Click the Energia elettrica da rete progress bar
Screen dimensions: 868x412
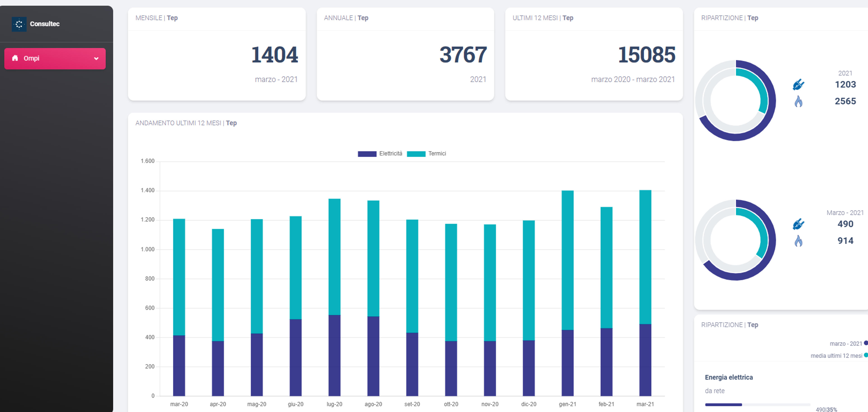pos(757,405)
